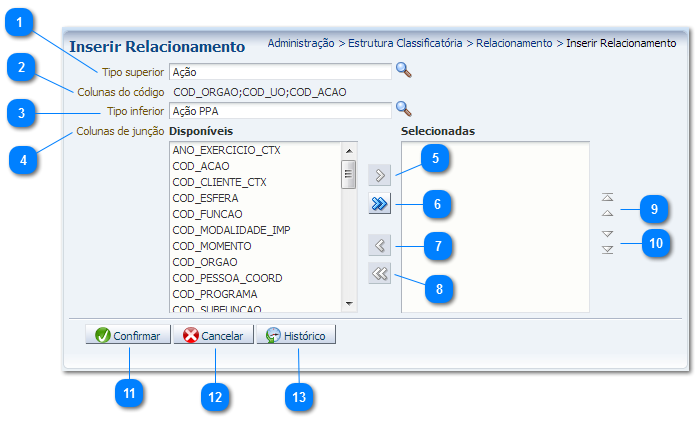This screenshot has width=696, height=423.
Task: Select COD_PROGRAMA in Disponíveis list
Action: tap(214, 294)
